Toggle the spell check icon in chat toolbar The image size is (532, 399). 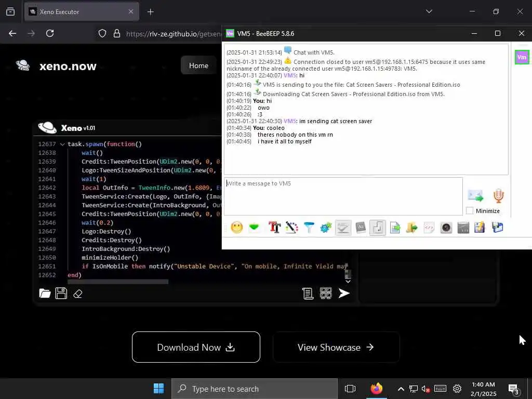pos(343,228)
